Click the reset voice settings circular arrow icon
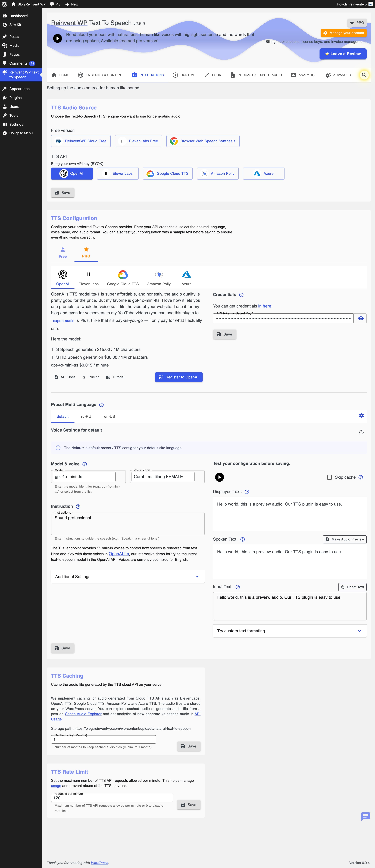This screenshot has height=868, width=375. pos(361,432)
